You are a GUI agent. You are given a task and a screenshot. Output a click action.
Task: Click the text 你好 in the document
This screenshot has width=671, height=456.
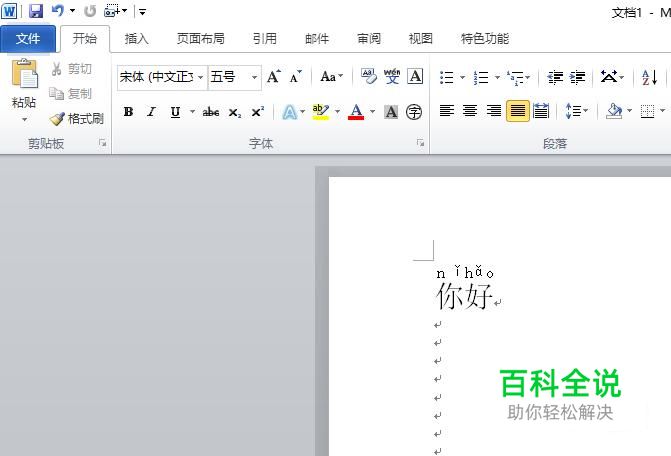[464, 296]
